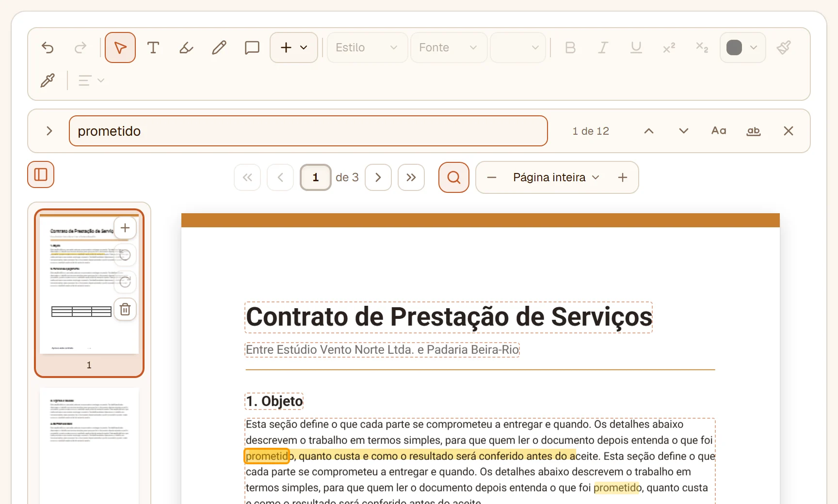Open the Fonte font dropdown
The height and width of the screenshot is (504, 838).
[x=449, y=47]
